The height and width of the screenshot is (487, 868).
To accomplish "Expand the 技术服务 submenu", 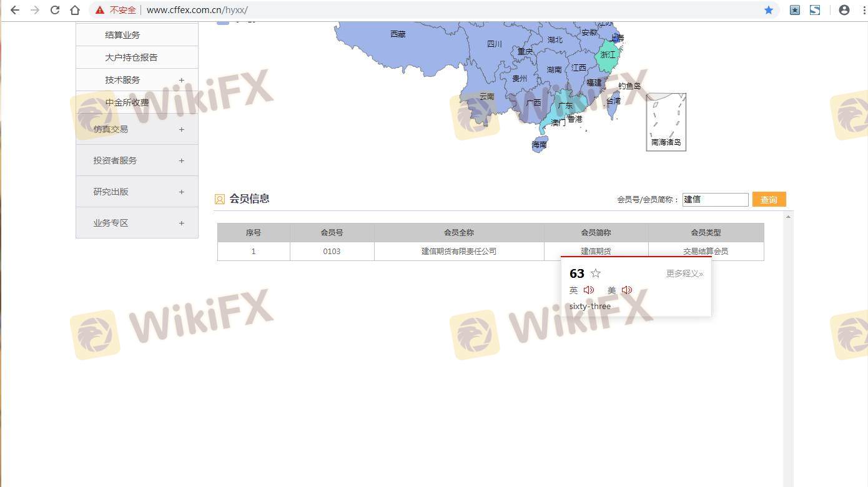I will tap(181, 80).
